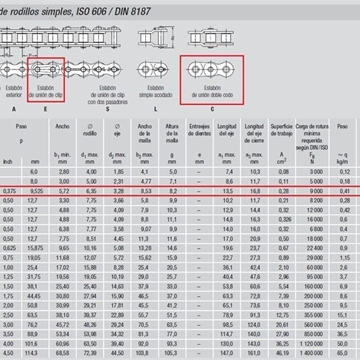
Task: Select the 'Eslabón de unión de clip con dos pasadores' label
Action: point(108,95)
